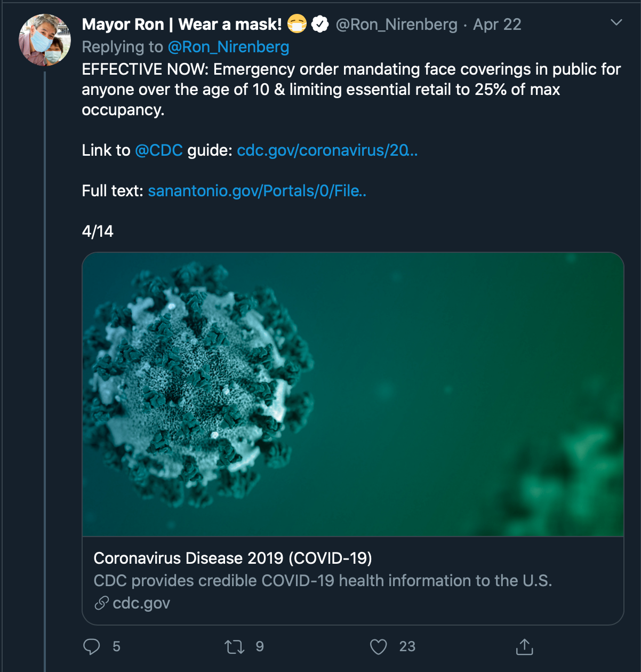Open the @CDC mention in the tweet
This screenshot has height=672, width=641.
159,150
